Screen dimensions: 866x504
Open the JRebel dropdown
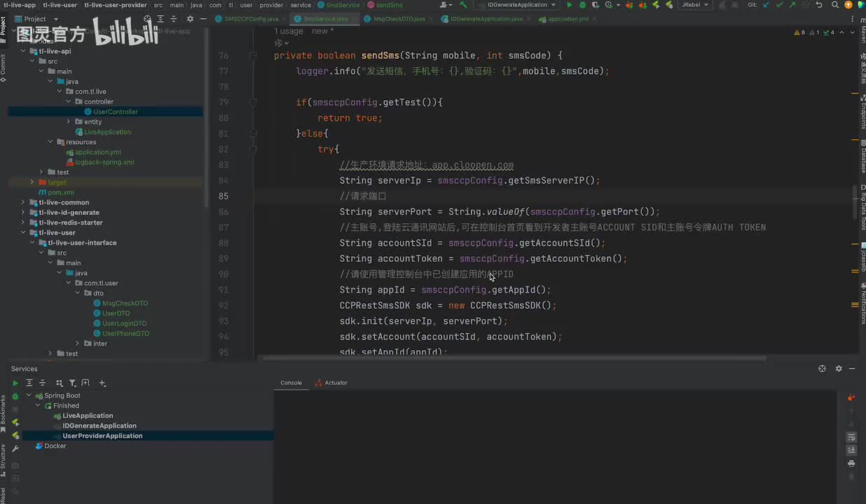[x=694, y=5]
